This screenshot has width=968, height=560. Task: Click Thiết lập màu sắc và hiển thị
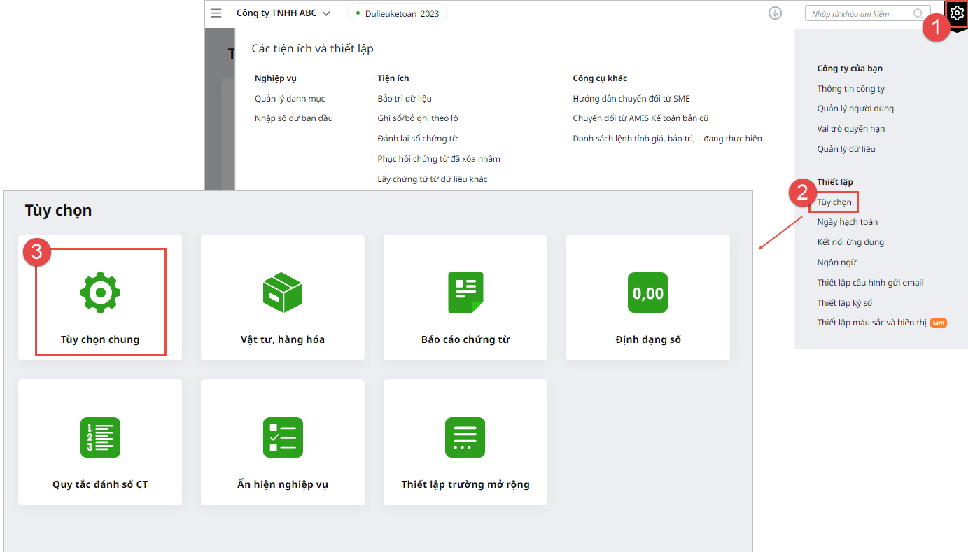[871, 323]
